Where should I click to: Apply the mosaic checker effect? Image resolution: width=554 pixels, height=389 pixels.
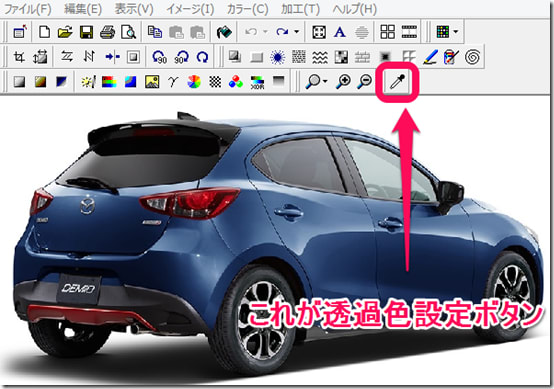[x=341, y=57]
